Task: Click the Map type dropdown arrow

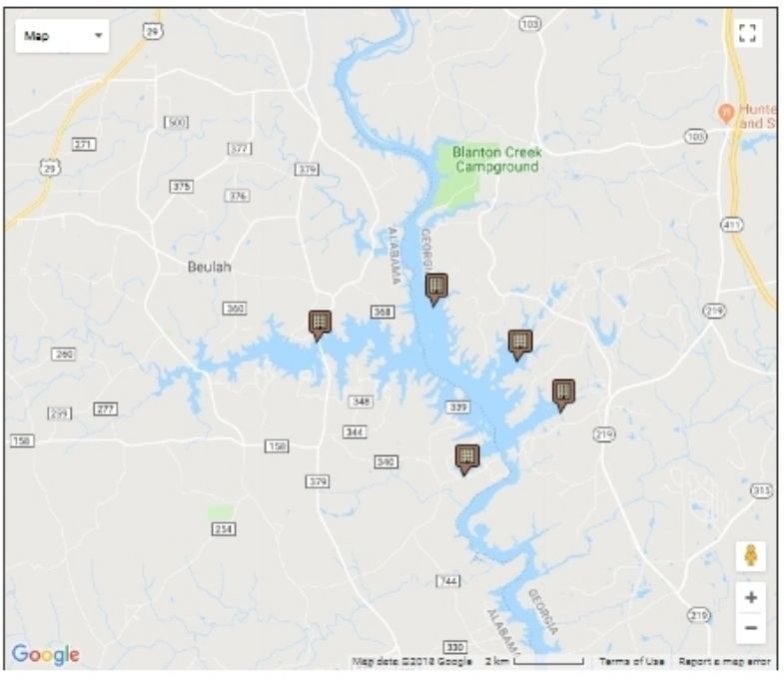Action: point(99,36)
